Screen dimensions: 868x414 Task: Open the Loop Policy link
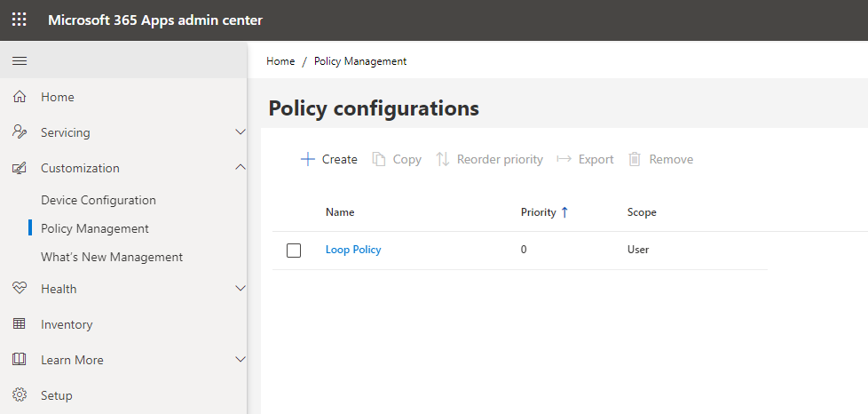click(353, 250)
